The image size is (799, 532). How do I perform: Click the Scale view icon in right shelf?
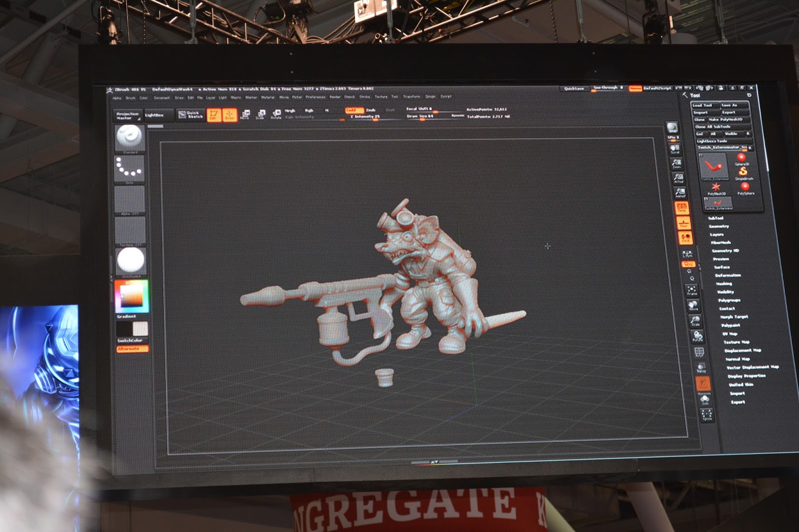tap(696, 321)
